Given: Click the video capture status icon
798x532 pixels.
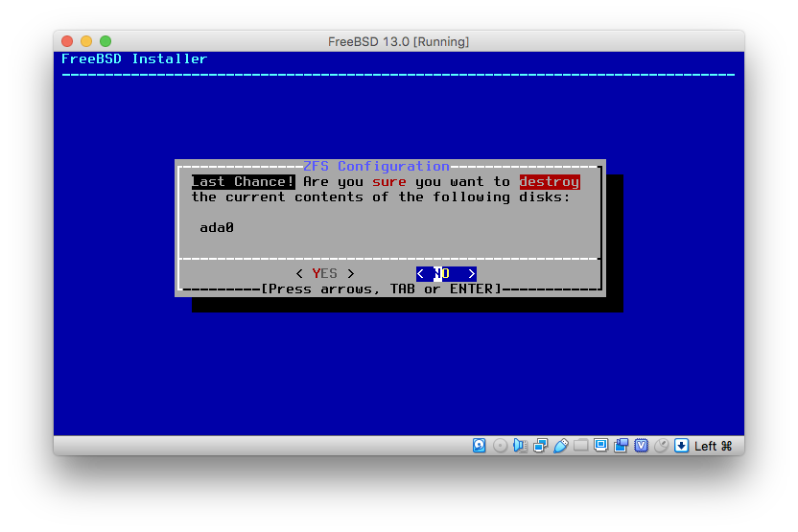Looking at the screenshot, I should pyautogui.click(x=621, y=446).
